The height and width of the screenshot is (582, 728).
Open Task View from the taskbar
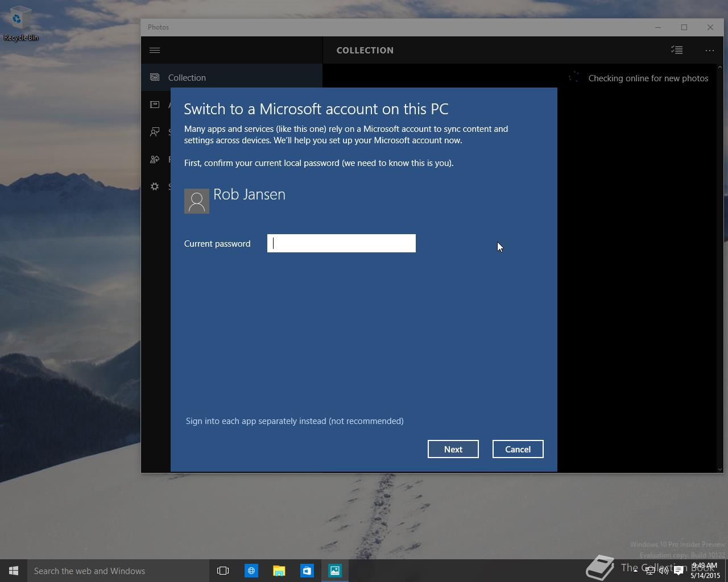pyautogui.click(x=223, y=571)
